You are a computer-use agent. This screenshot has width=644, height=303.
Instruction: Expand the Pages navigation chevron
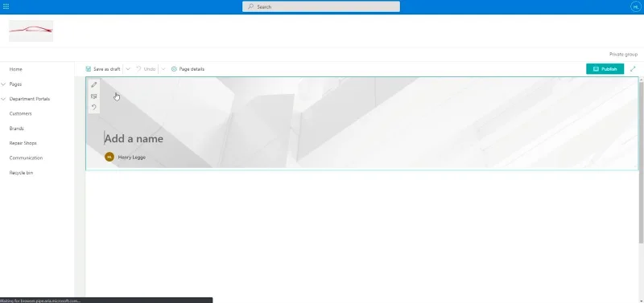tap(4, 84)
